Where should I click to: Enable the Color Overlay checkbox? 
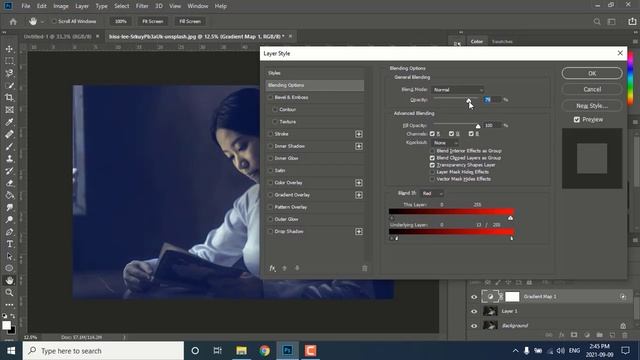tap(270, 183)
